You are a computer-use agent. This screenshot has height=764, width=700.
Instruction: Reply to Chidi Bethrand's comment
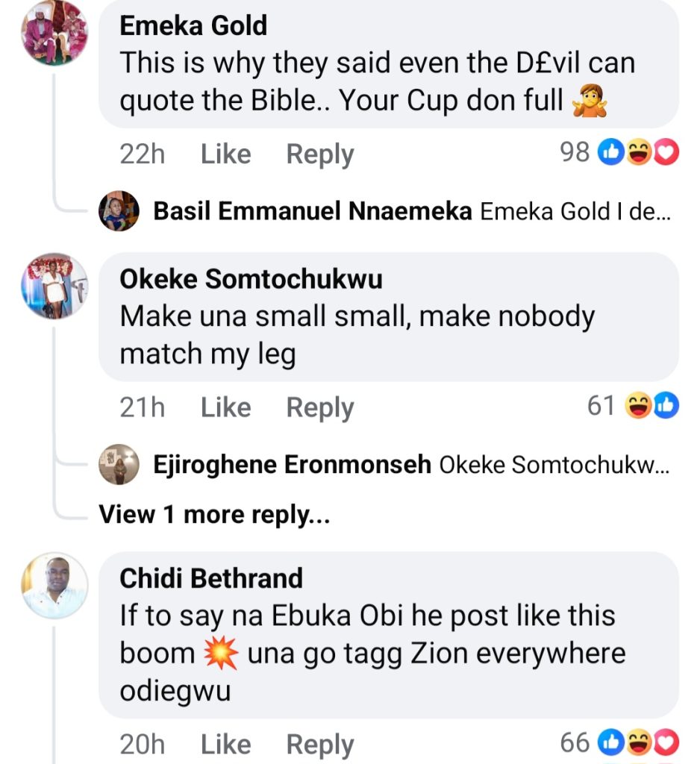(x=320, y=744)
